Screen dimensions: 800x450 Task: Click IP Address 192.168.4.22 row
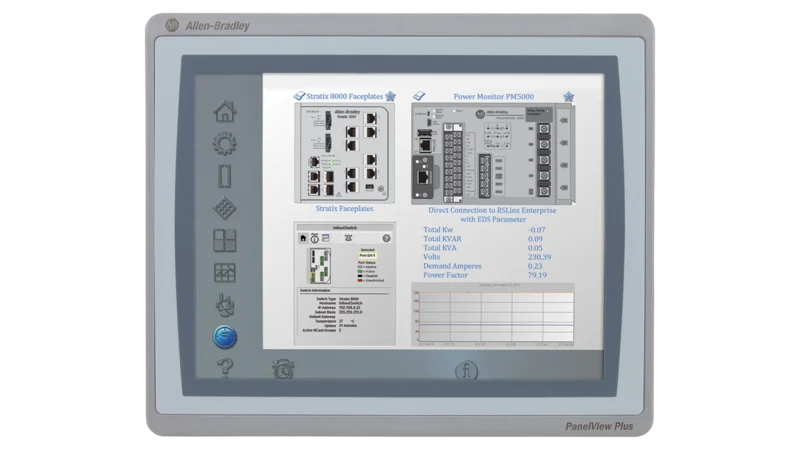338,308
